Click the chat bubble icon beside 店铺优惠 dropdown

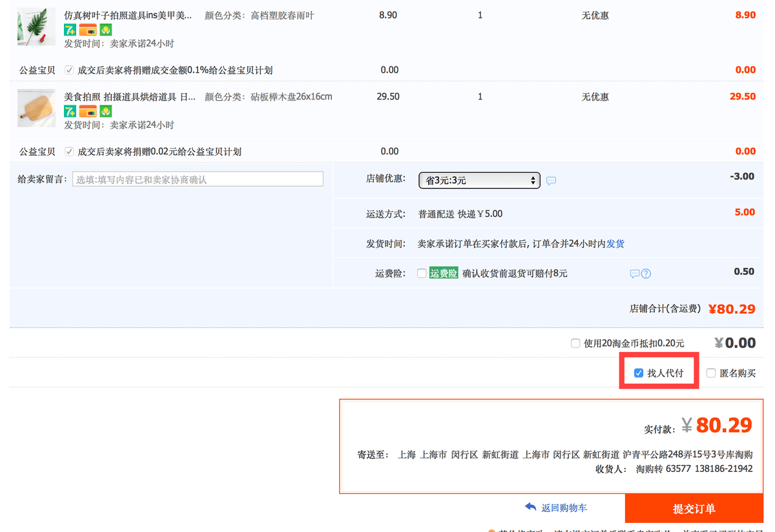point(551,181)
